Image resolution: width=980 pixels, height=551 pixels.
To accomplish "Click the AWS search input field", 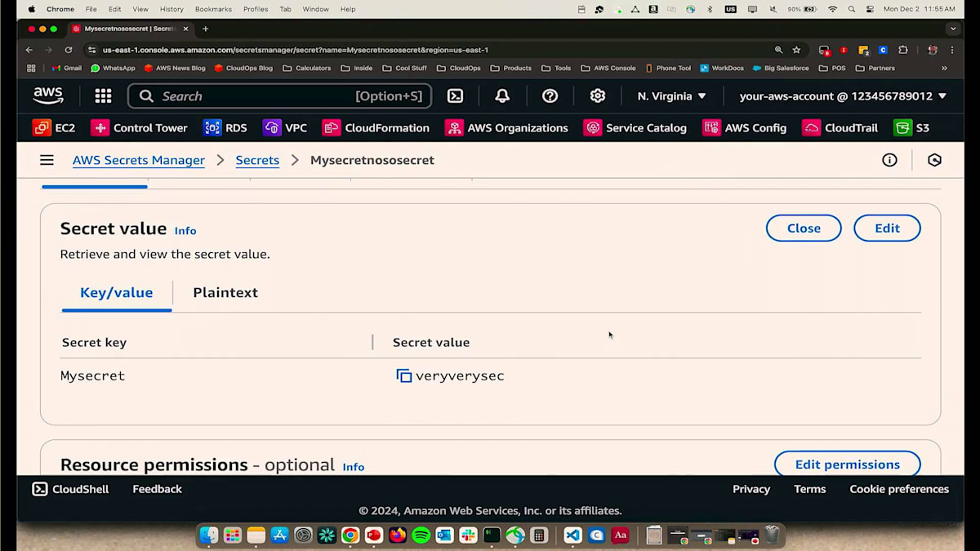I will pos(280,96).
